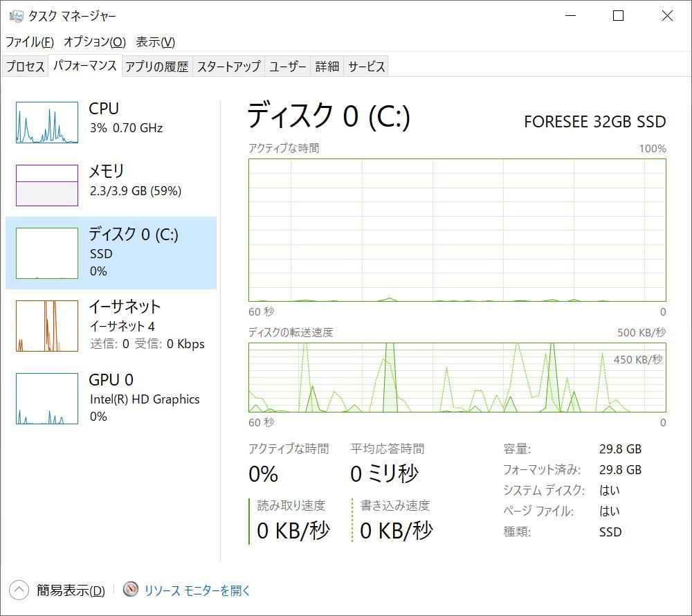Select the メモリ usage thumbnail
The image size is (692, 616).
click(x=47, y=185)
